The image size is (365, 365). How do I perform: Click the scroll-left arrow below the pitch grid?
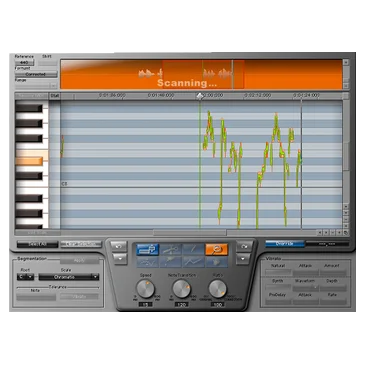320,233
